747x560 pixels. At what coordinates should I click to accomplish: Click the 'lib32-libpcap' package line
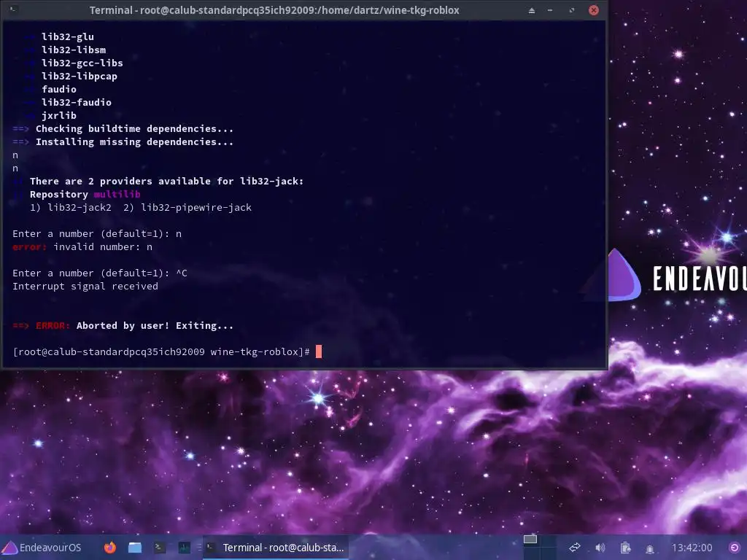[x=80, y=76]
